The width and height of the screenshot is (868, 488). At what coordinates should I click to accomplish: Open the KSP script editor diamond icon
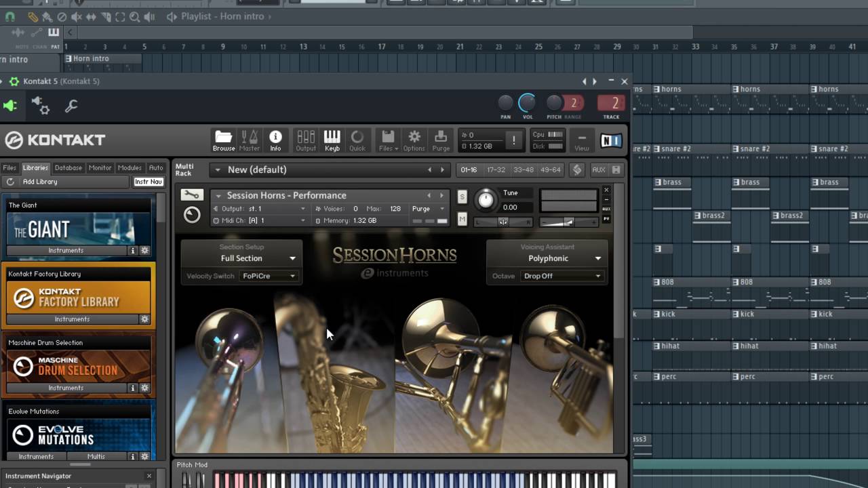click(577, 169)
